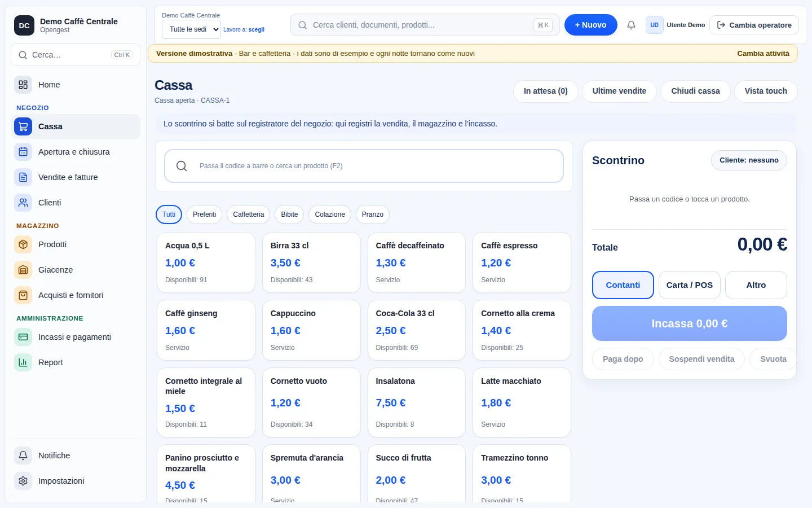This screenshot has width=812, height=508.
Task: Filter products by Caffetteria
Action: pos(248,214)
